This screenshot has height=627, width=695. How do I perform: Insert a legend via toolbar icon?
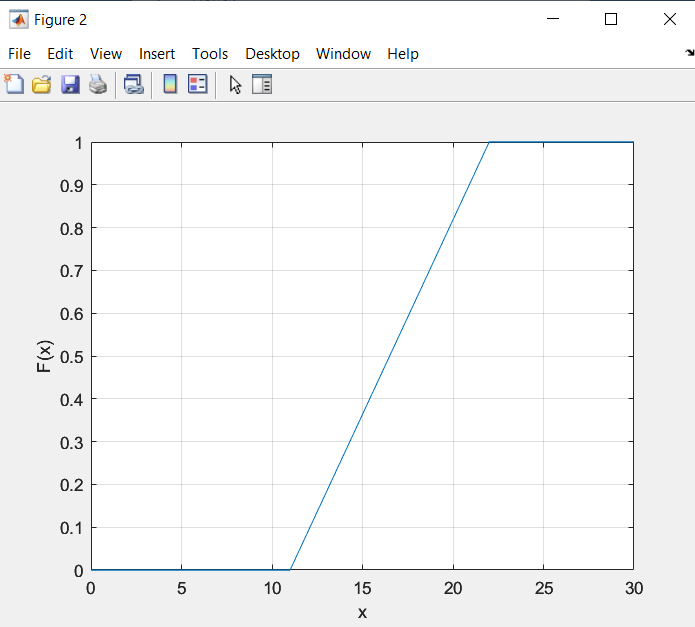click(198, 84)
